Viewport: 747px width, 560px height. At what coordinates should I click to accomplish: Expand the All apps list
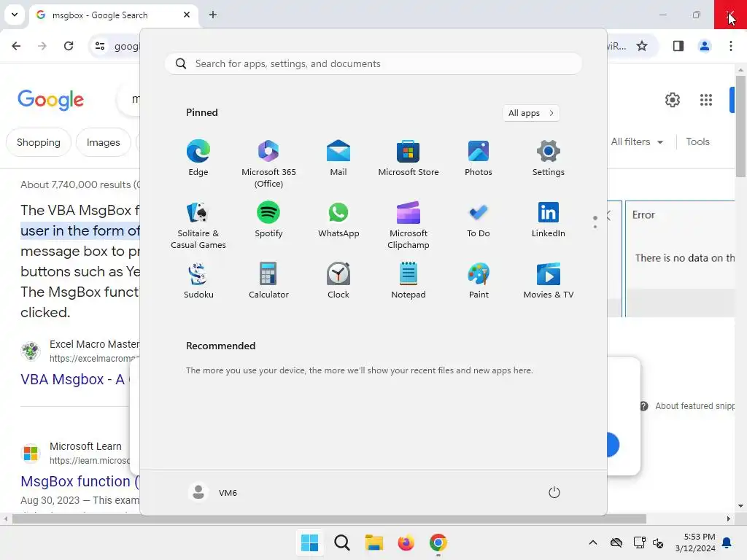click(531, 113)
